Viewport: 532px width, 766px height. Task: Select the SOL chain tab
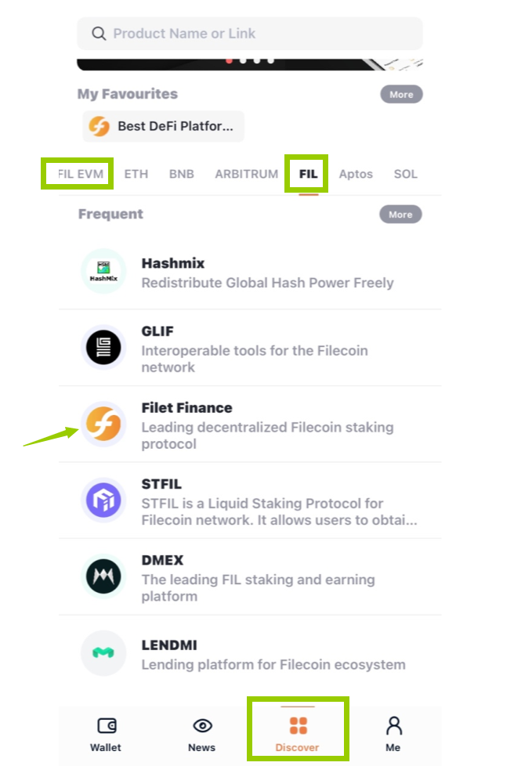coord(406,174)
